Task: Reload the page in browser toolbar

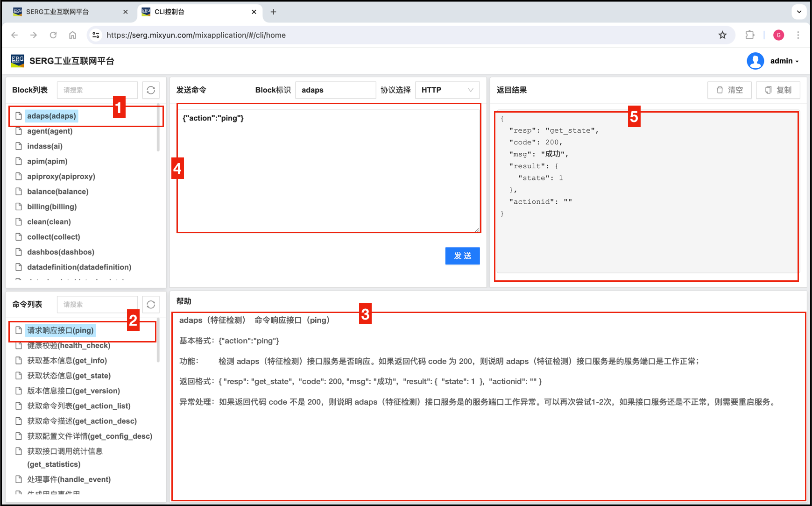Action: 53,35
